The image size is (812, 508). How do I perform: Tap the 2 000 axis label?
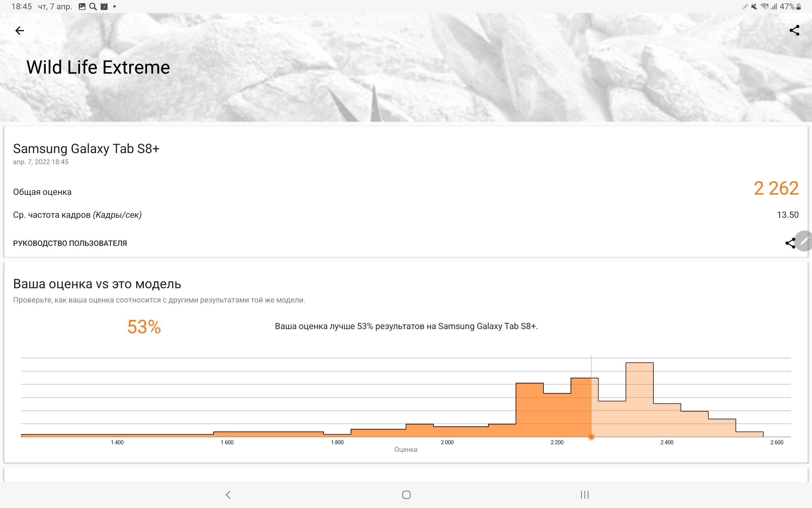pyautogui.click(x=447, y=442)
